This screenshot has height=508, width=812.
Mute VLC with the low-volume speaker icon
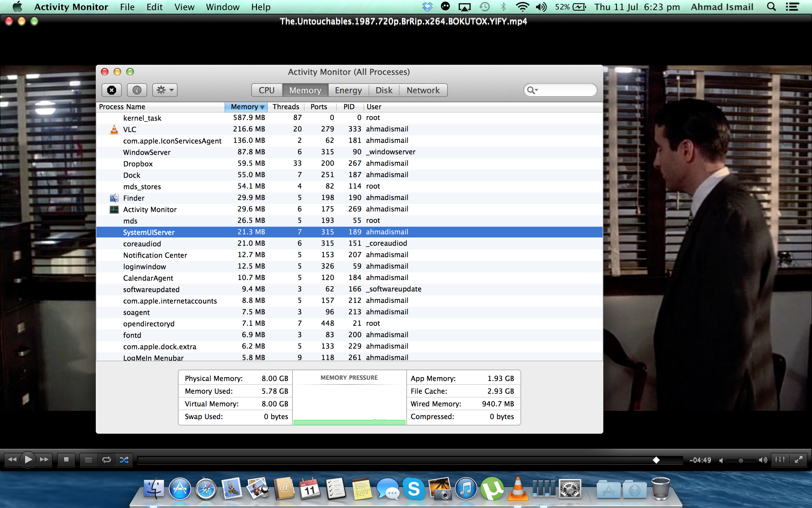click(721, 460)
